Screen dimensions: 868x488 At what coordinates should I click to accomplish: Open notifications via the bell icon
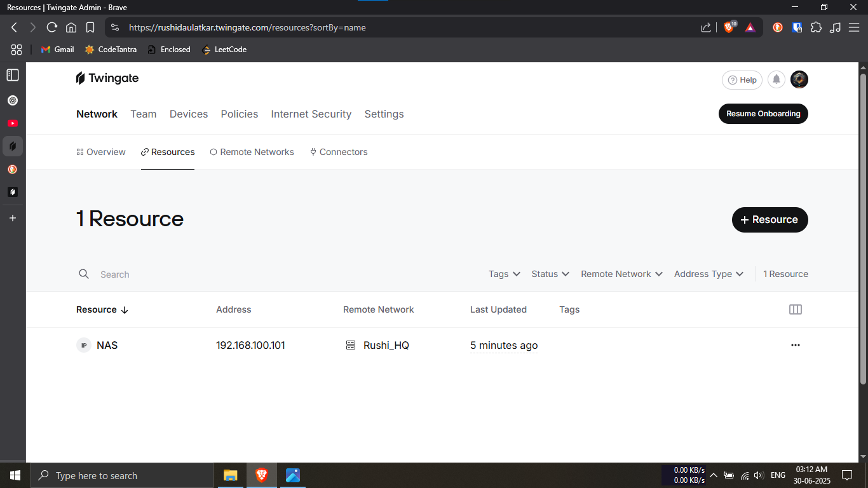pyautogui.click(x=776, y=79)
